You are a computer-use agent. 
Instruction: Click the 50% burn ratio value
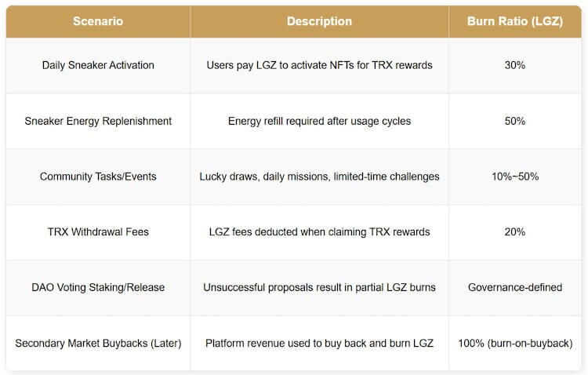[x=515, y=121]
